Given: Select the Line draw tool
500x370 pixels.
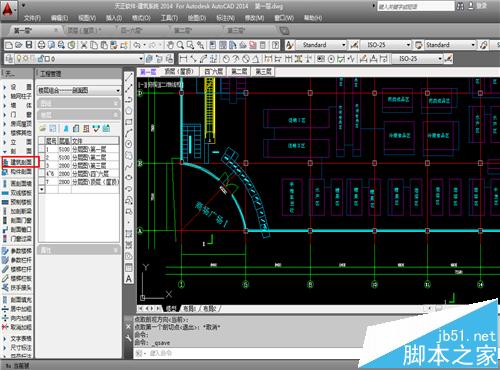Looking at the screenshot, I should click(x=129, y=78).
